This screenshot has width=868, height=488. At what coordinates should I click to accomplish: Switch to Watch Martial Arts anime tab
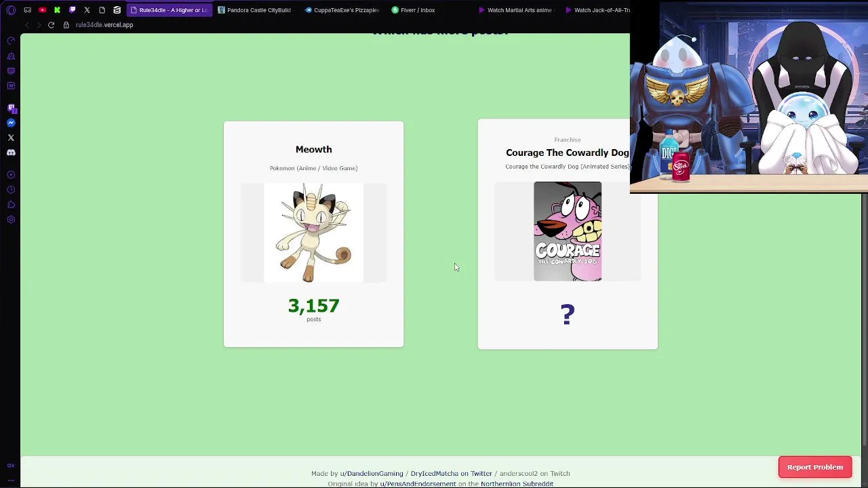515,10
